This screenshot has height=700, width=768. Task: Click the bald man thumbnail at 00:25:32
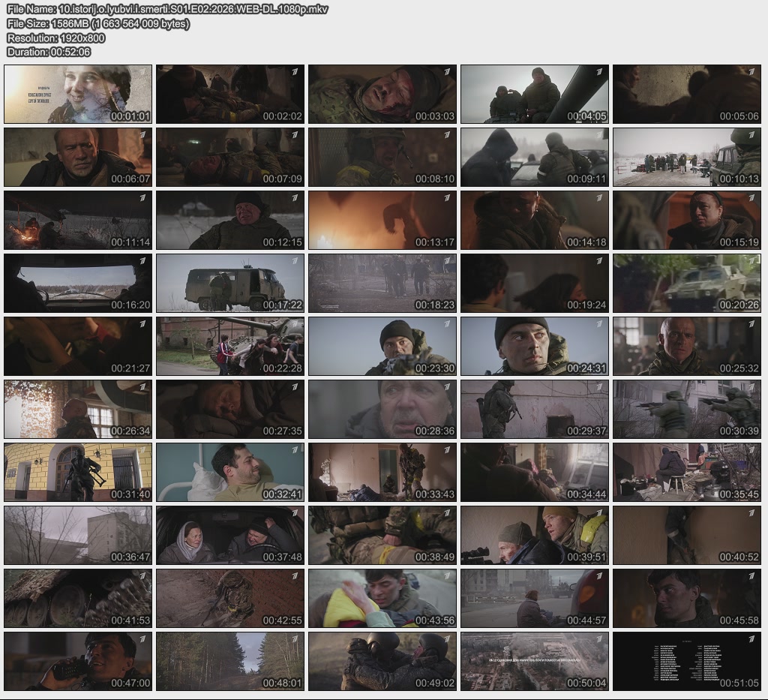tap(686, 346)
